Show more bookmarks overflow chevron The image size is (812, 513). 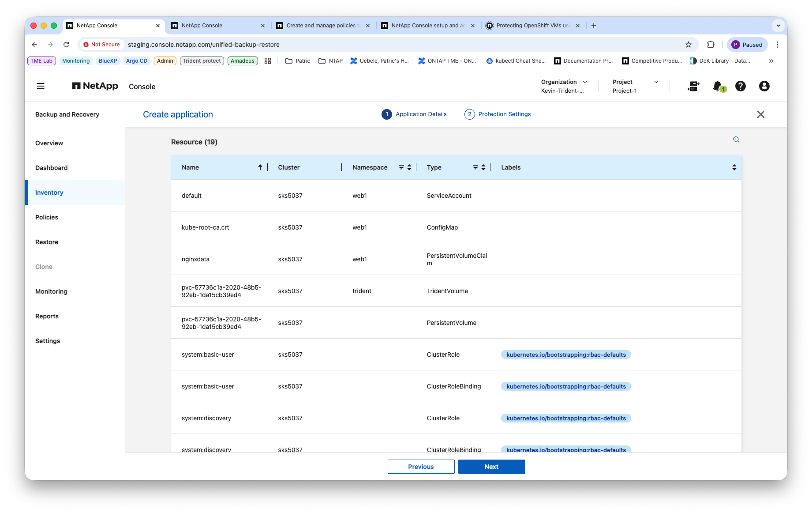(771, 61)
